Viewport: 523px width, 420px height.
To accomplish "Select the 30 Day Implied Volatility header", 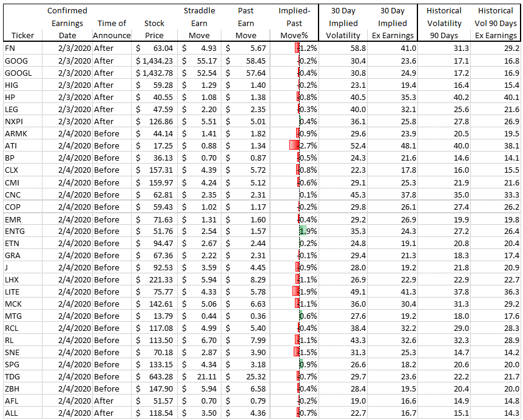I will click(x=343, y=23).
